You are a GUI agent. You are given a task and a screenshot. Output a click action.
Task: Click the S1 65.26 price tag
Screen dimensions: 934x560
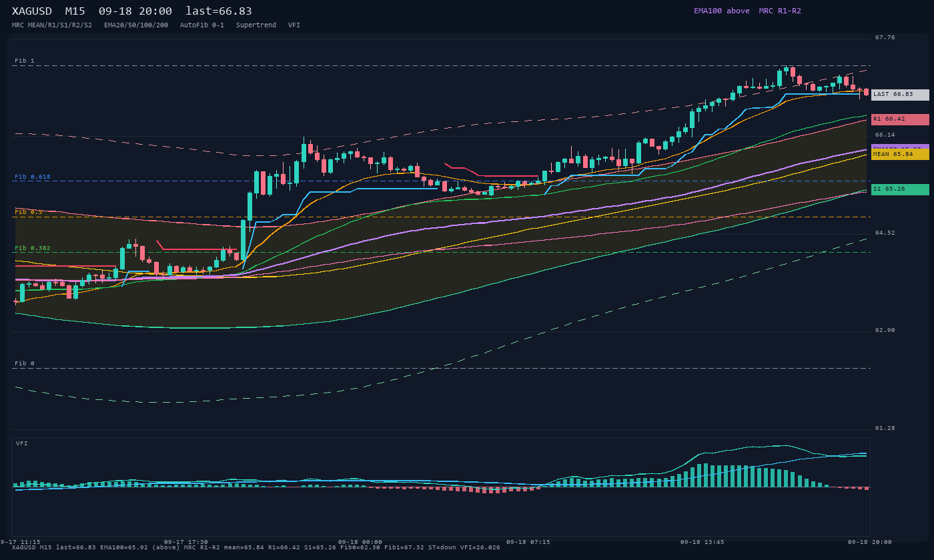(x=900, y=189)
